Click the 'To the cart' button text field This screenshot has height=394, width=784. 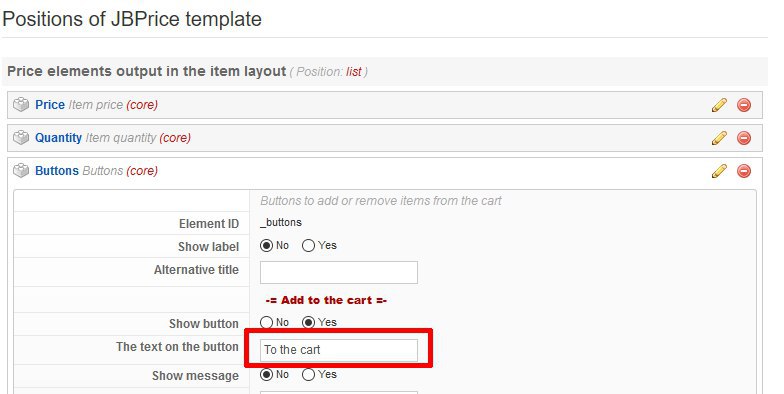tap(338, 350)
